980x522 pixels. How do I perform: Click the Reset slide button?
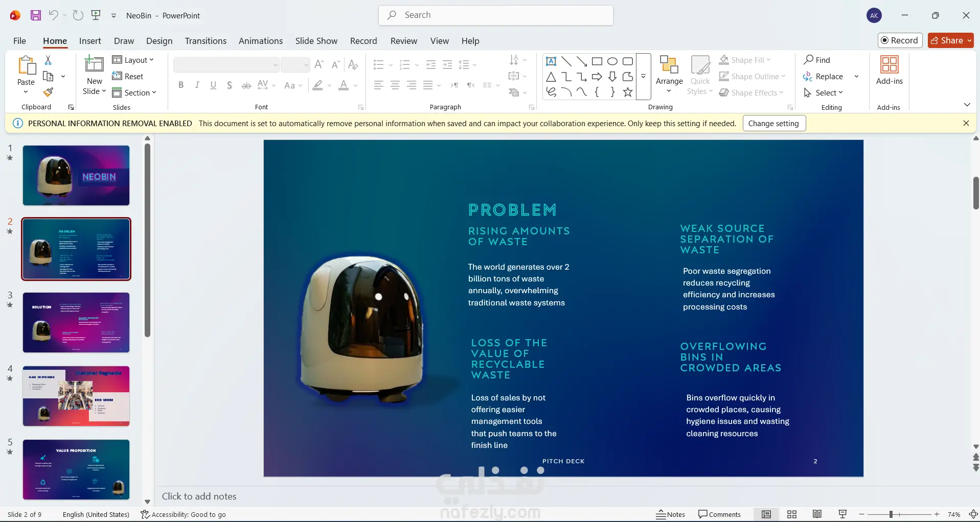[x=128, y=76]
